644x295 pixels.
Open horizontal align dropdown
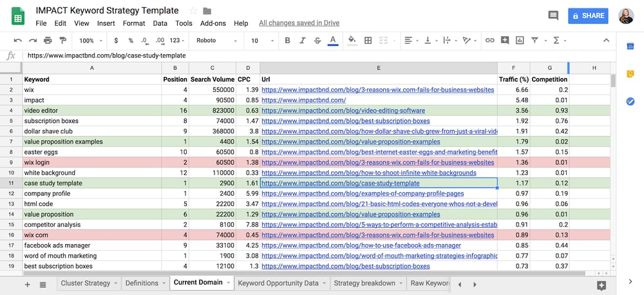[411, 41]
